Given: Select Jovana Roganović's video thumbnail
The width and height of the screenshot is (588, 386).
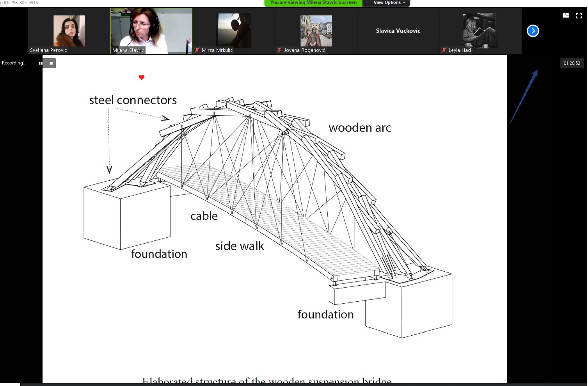Looking at the screenshot, I should tap(316, 31).
